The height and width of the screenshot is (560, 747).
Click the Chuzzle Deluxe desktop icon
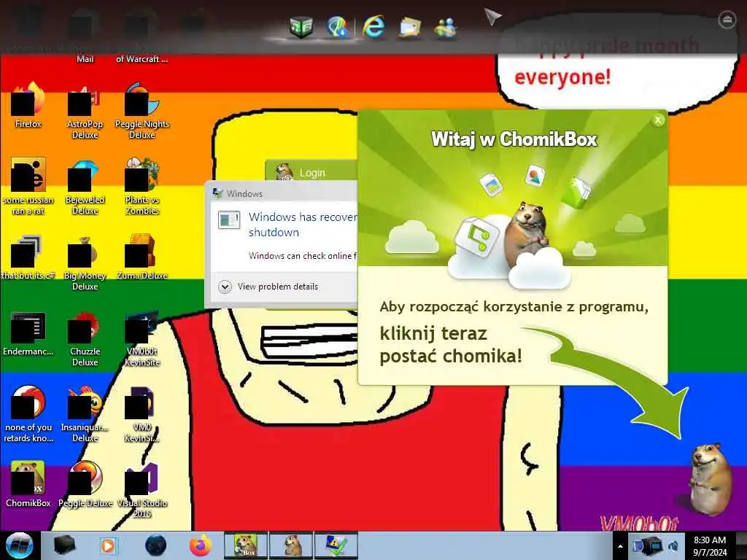[85, 339]
